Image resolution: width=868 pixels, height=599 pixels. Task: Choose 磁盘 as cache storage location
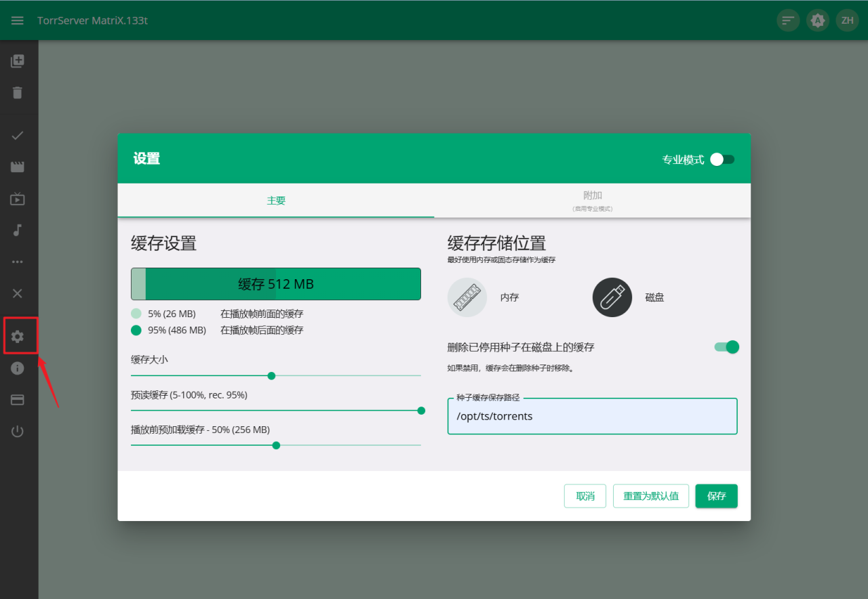tap(612, 297)
